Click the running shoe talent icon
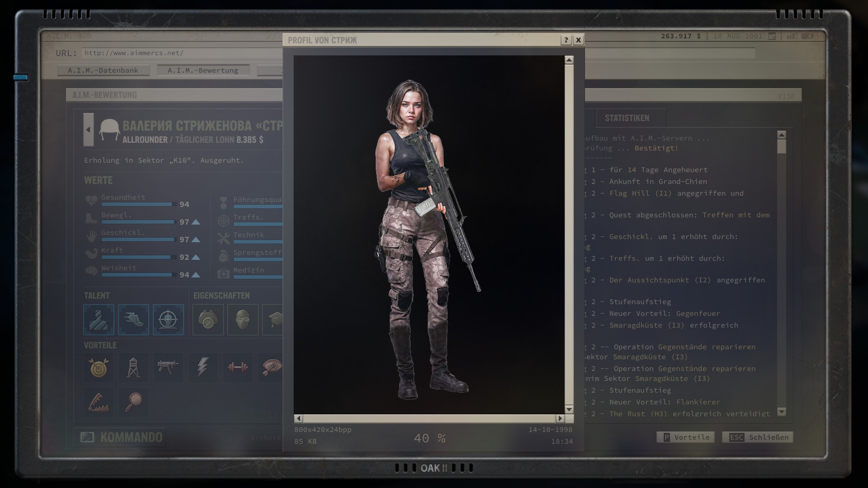This screenshot has width=868, height=488. [133, 319]
